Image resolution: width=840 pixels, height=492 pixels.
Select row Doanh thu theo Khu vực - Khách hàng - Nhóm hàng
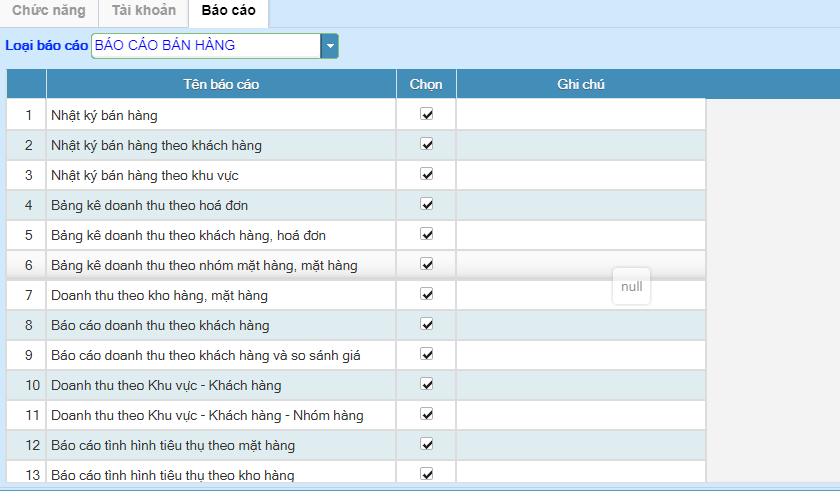coord(207,415)
